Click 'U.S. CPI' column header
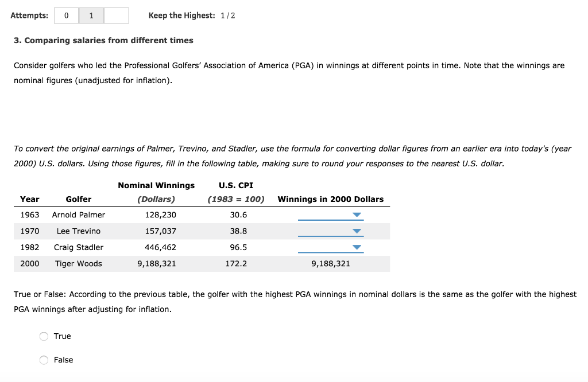The width and height of the screenshot is (588, 382). 236,185
